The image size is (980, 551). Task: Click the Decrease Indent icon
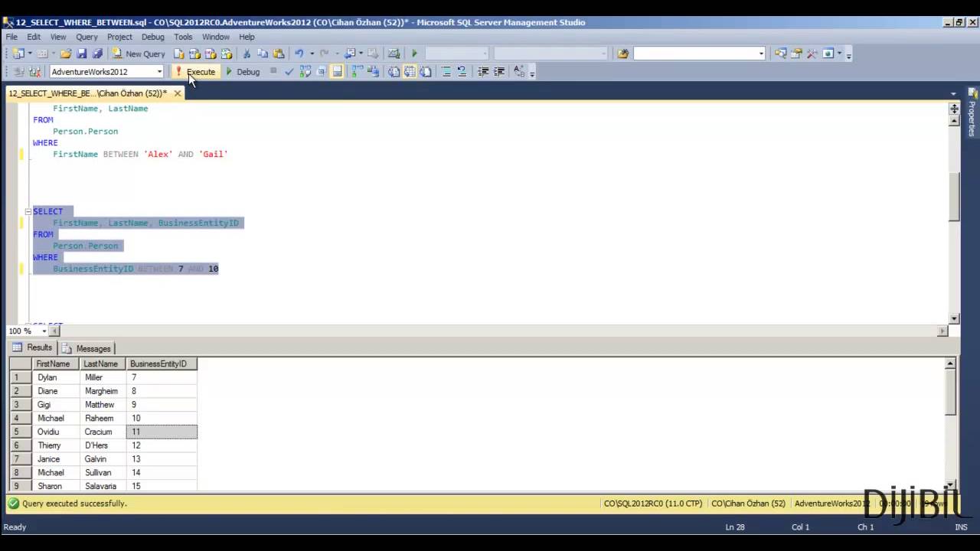(483, 72)
